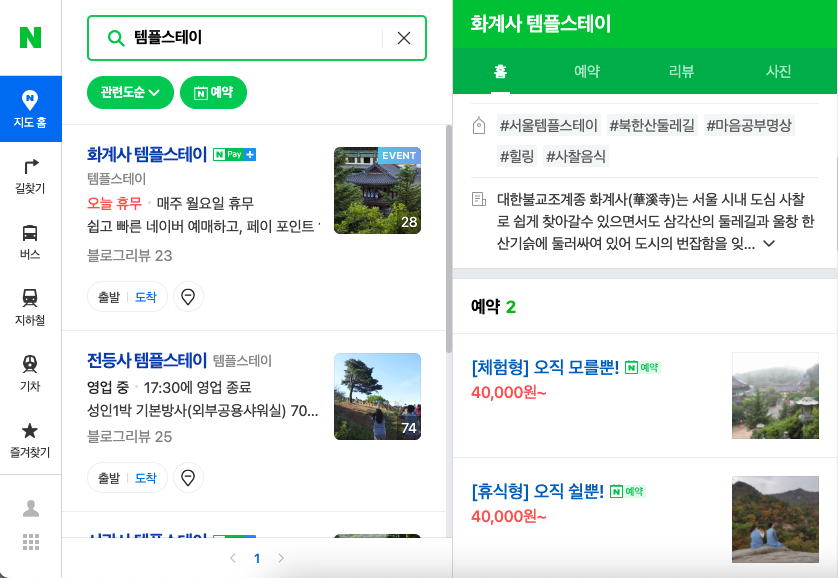
Task: Click the results list scrollbar
Action: [x=449, y=239]
